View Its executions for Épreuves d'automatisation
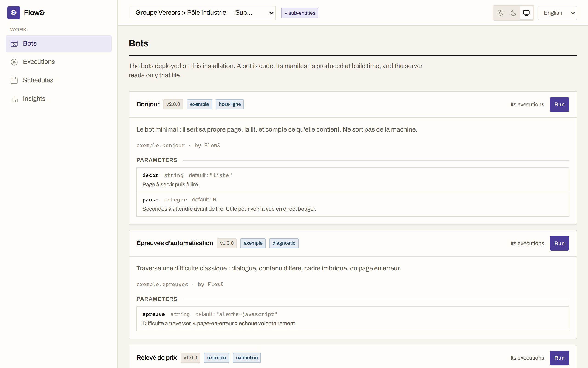Screen dimensions: 588x368 [x=527, y=243]
